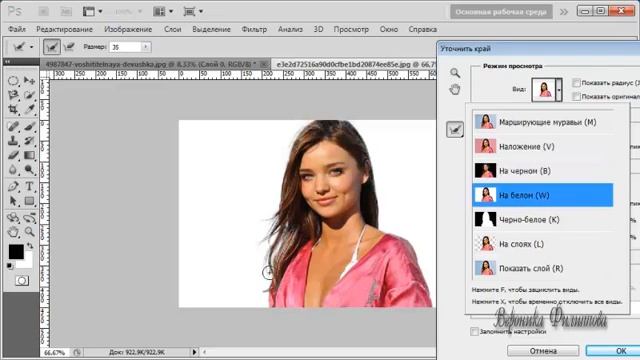Choose Наложение (V) view mode
This screenshot has width=640, height=360.
[543, 146]
